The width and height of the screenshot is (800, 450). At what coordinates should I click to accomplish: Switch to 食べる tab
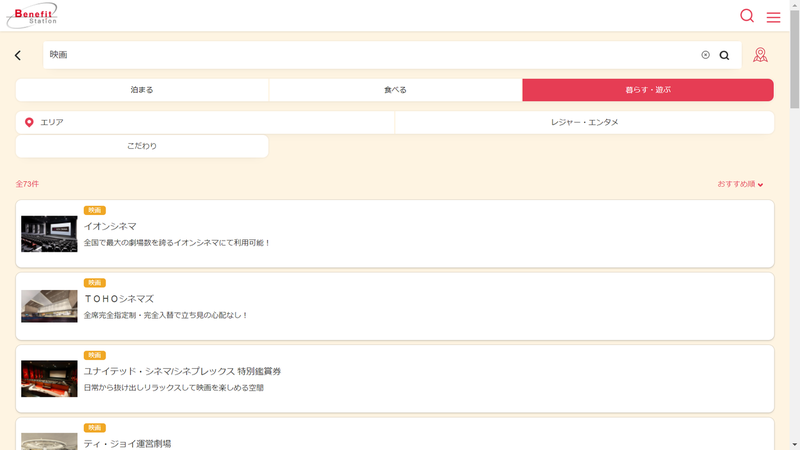pyautogui.click(x=395, y=90)
